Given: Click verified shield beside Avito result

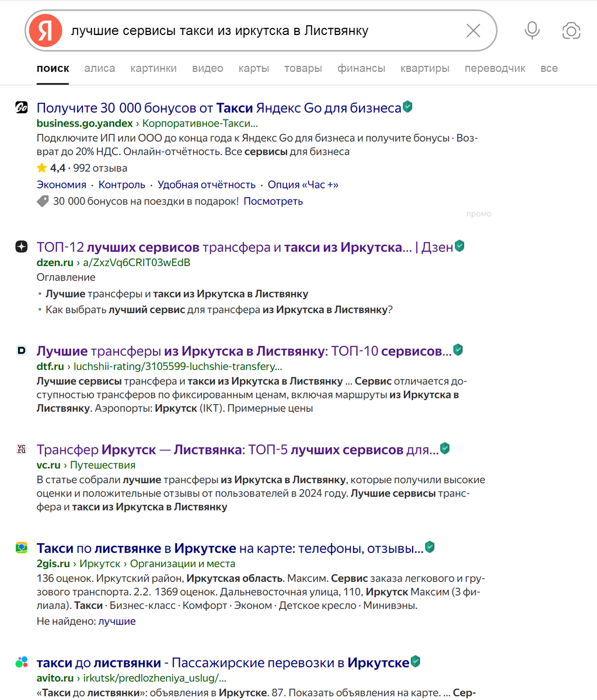Looking at the screenshot, I should 416,661.
